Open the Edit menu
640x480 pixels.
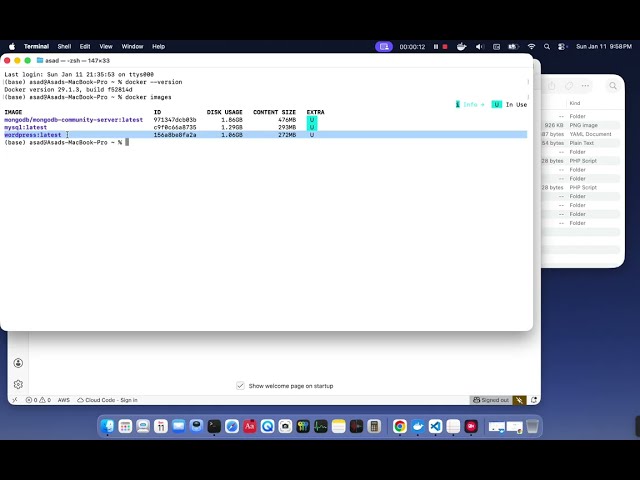coord(85,47)
